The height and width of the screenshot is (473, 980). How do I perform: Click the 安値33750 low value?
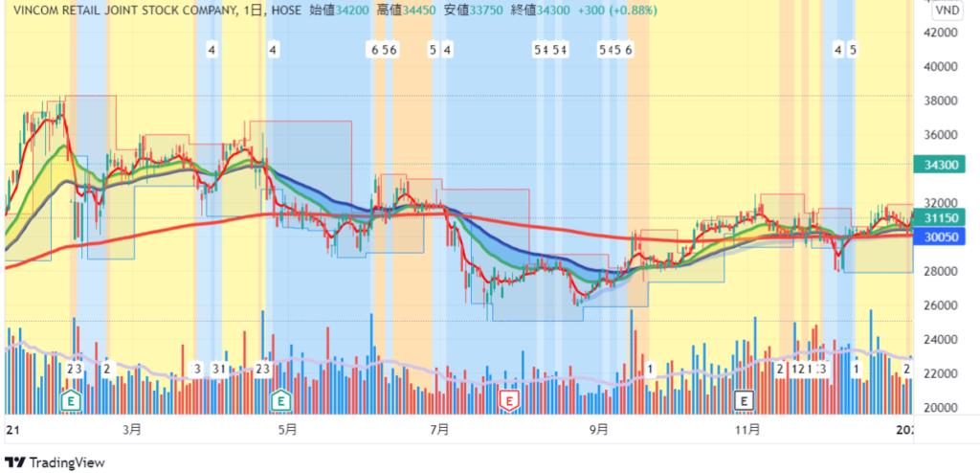click(x=473, y=10)
